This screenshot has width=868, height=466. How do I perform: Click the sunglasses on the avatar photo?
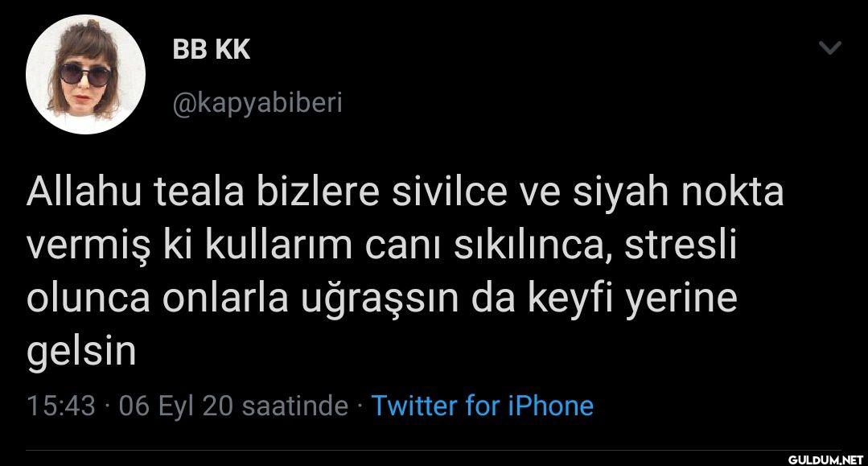(84, 74)
